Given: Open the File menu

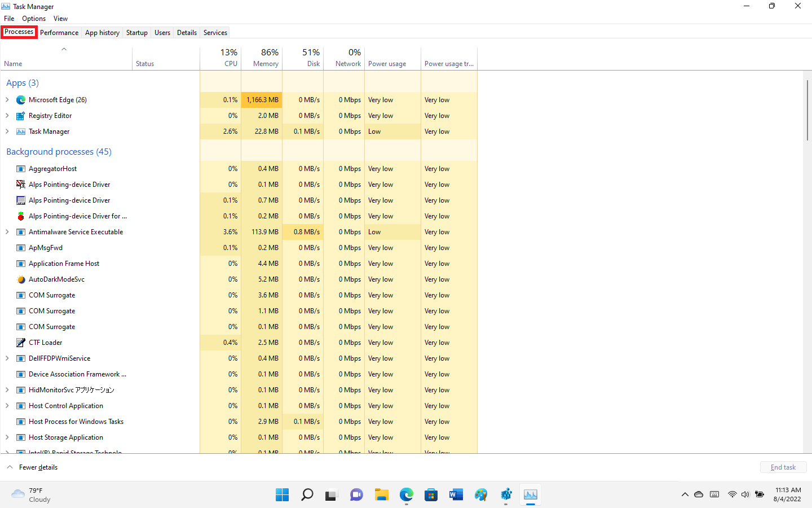Looking at the screenshot, I should click(9, 19).
